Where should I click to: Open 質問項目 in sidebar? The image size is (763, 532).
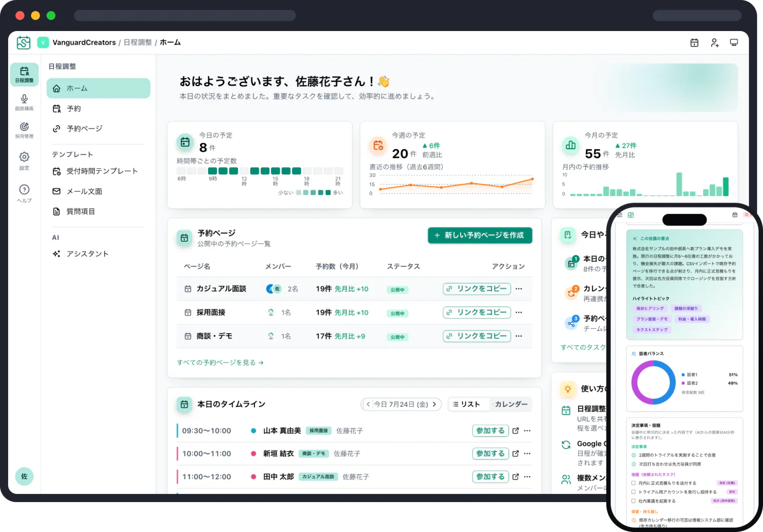tap(99, 211)
